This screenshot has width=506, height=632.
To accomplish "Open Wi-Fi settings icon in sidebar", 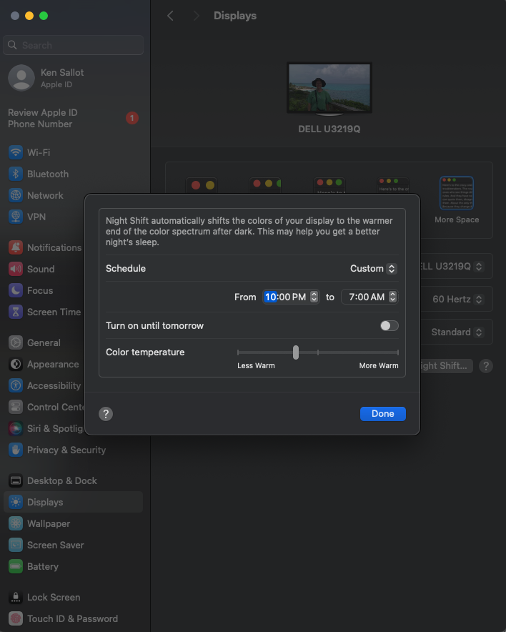I will point(16,152).
